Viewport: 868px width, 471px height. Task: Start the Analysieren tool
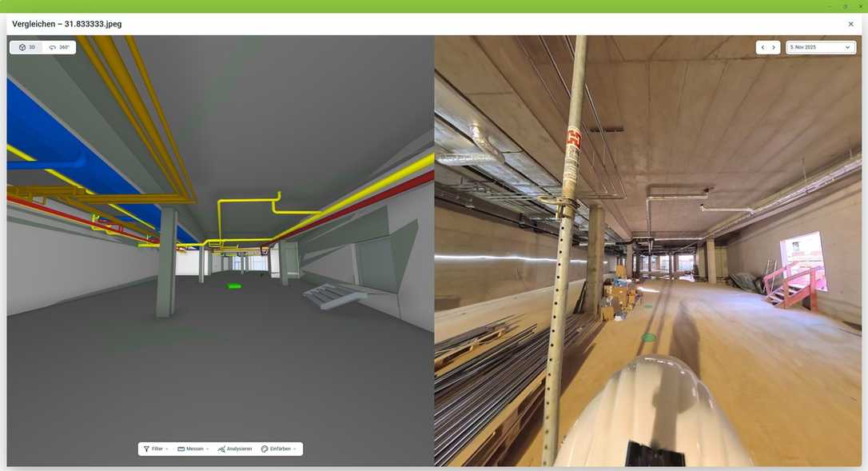coord(235,449)
